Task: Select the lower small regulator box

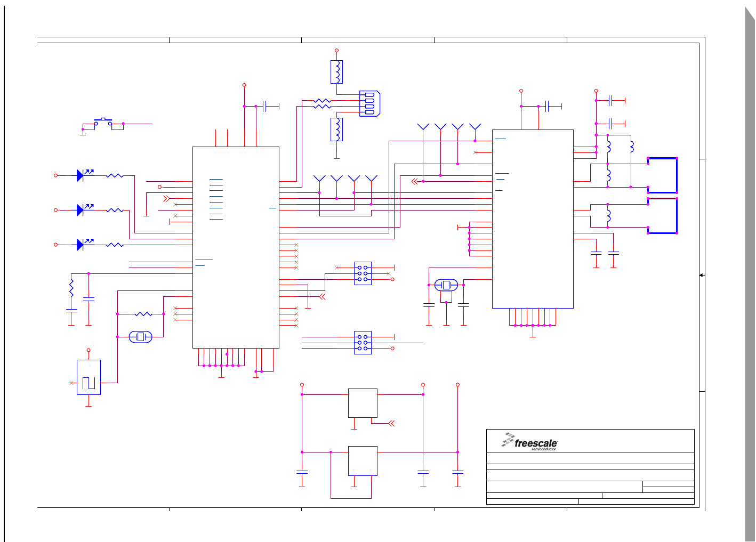Action: pyautogui.click(x=363, y=461)
